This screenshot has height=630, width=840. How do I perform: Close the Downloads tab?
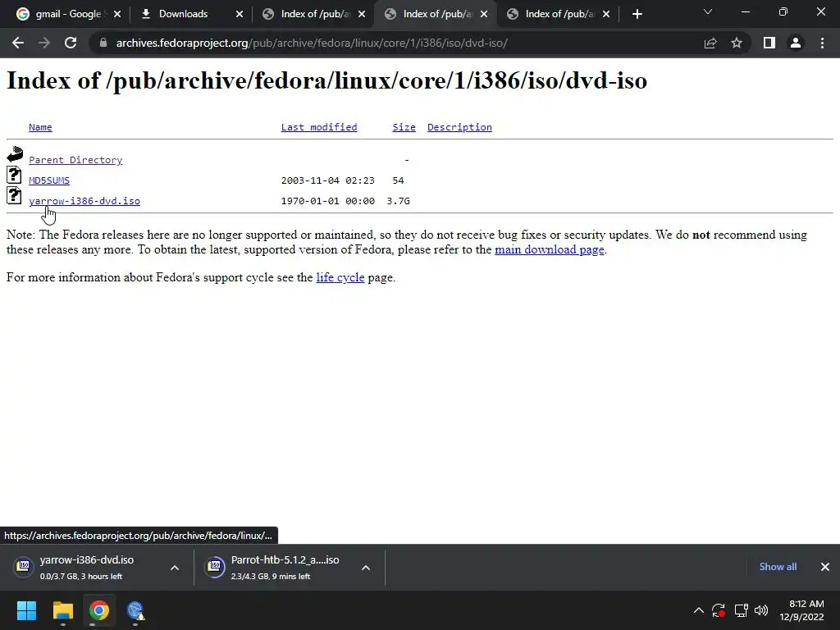coord(240,14)
